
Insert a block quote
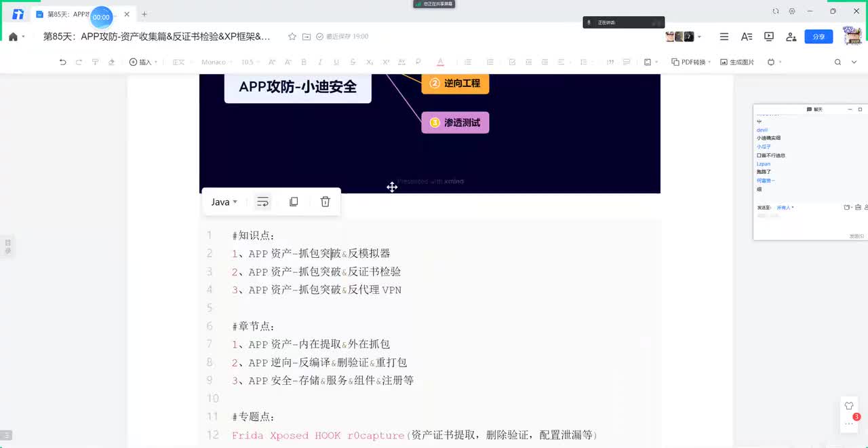point(610,62)
